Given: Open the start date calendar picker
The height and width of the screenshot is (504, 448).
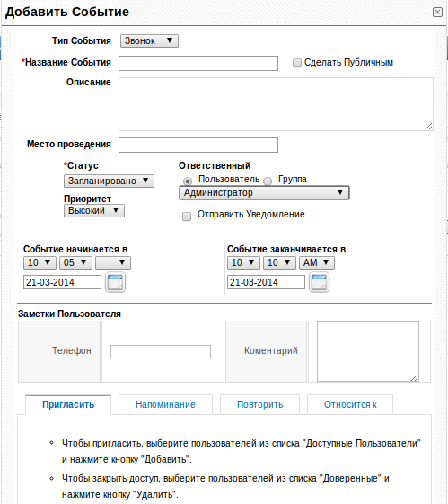Looking at the screenshot, I should point(115,282).
